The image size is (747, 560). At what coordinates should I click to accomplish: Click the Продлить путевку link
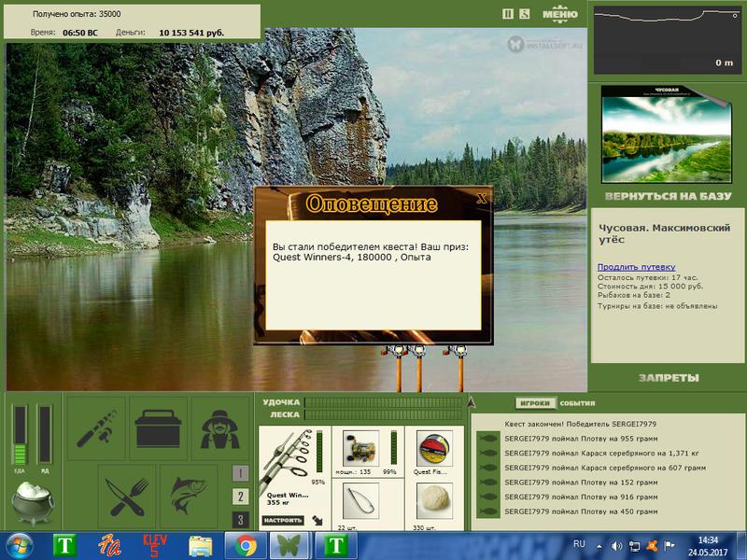(x=636, y=267)
